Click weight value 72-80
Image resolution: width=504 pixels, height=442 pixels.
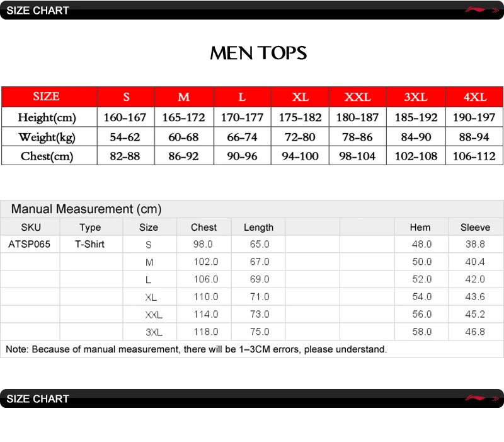click(301, 137)
